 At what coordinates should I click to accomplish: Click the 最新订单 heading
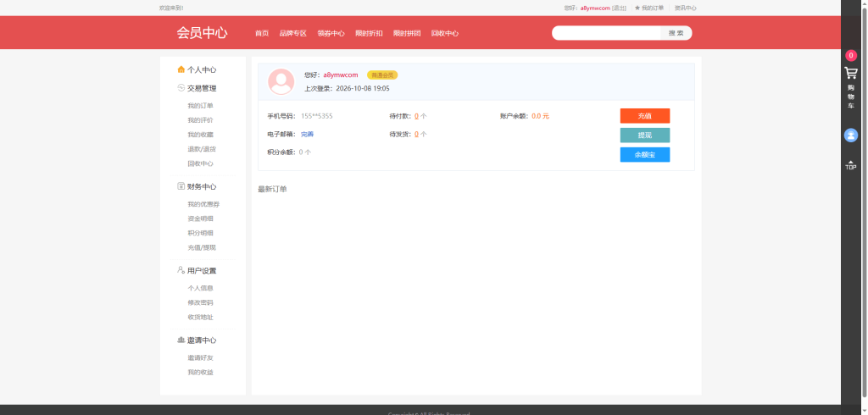coord(272,189)
